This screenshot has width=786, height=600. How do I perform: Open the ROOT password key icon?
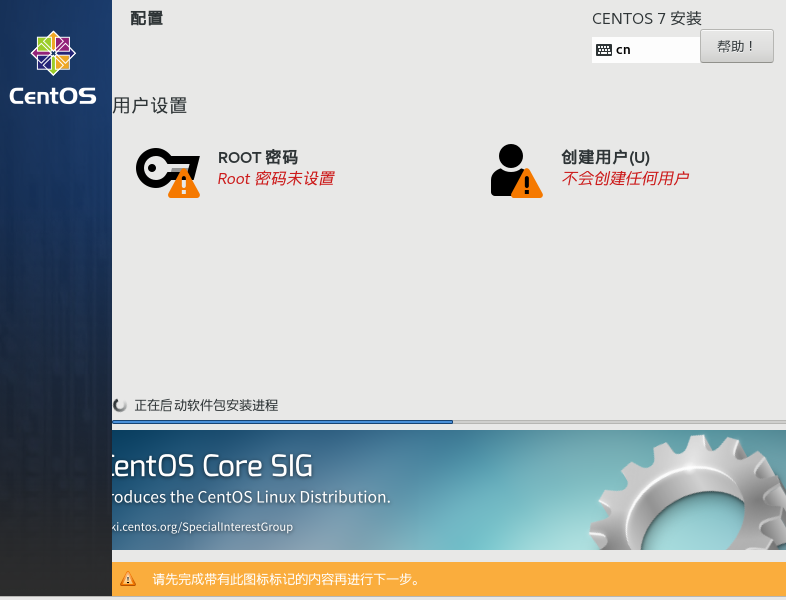pyautogui.click(x=168, y=172)
